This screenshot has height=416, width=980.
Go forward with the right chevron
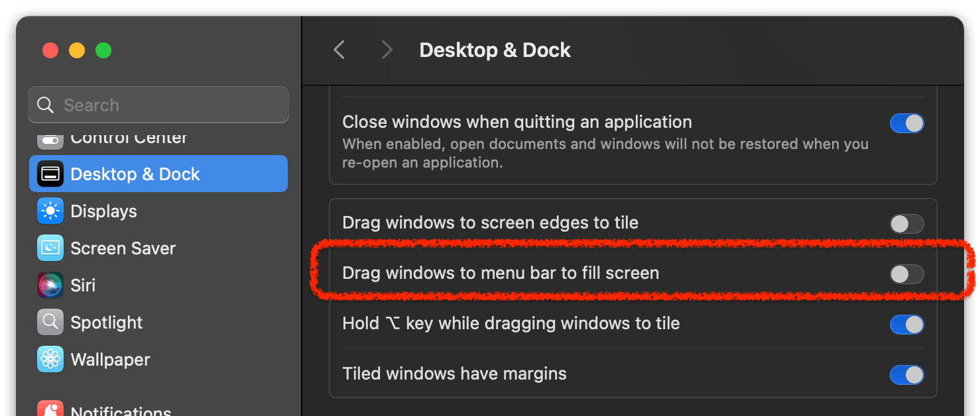coord(387,50)
